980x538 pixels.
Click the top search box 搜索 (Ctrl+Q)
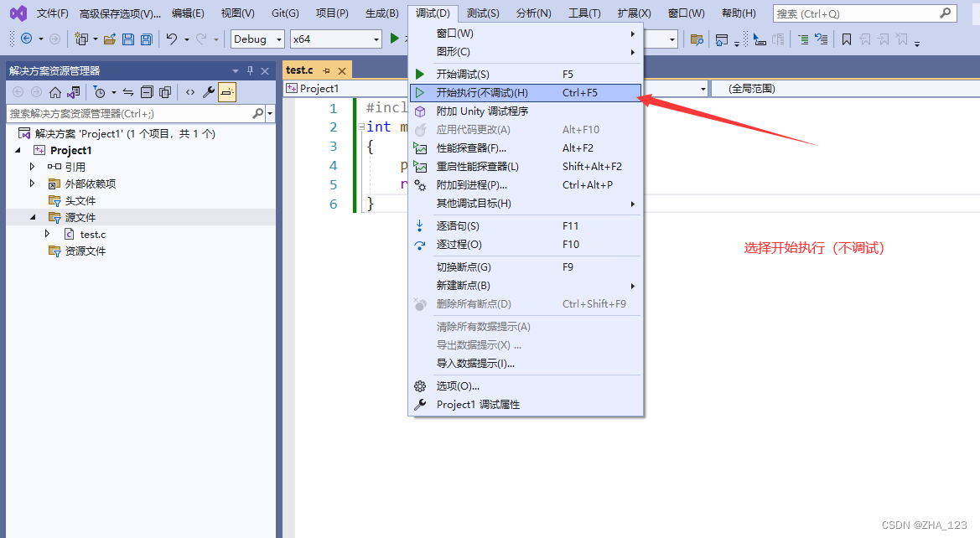[x=864, y=13]
